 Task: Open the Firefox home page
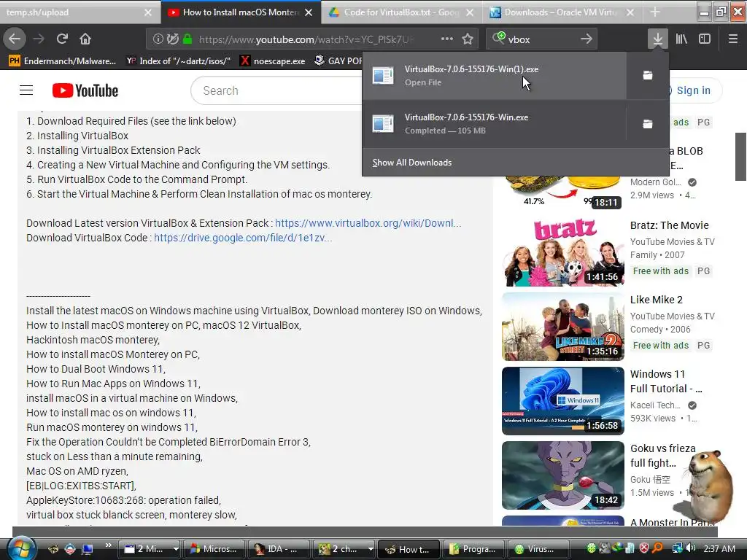pyautogui.click(x=85, y=39)
